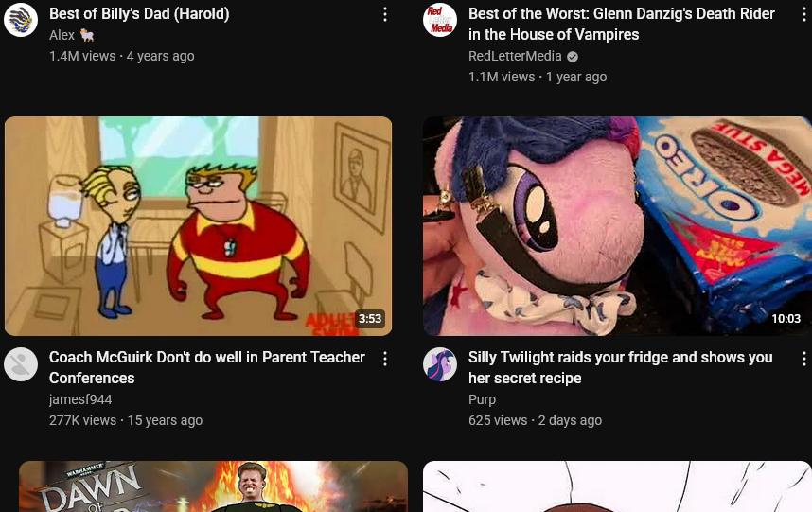Play Silly Twilight plush Oreo thumbnail
This screenshot has width=812, height=512.
click(x=617, y=225)
